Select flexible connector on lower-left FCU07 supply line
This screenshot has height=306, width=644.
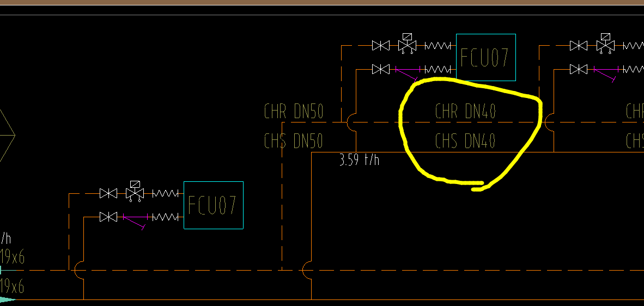(x=166, y=217)
